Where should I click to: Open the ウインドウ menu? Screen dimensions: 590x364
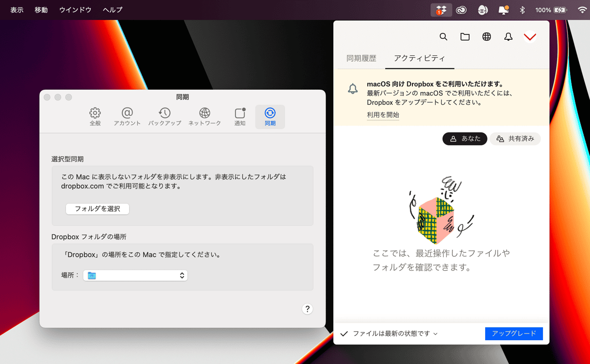75,10
